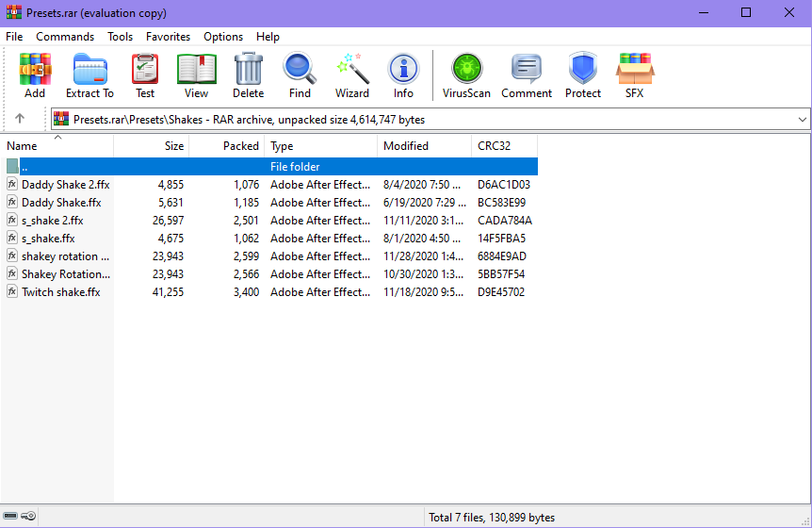Image resolution: width=812 pixels, height=528 pixels.
Task: Open the Options menu
Action: pos(223,37)
